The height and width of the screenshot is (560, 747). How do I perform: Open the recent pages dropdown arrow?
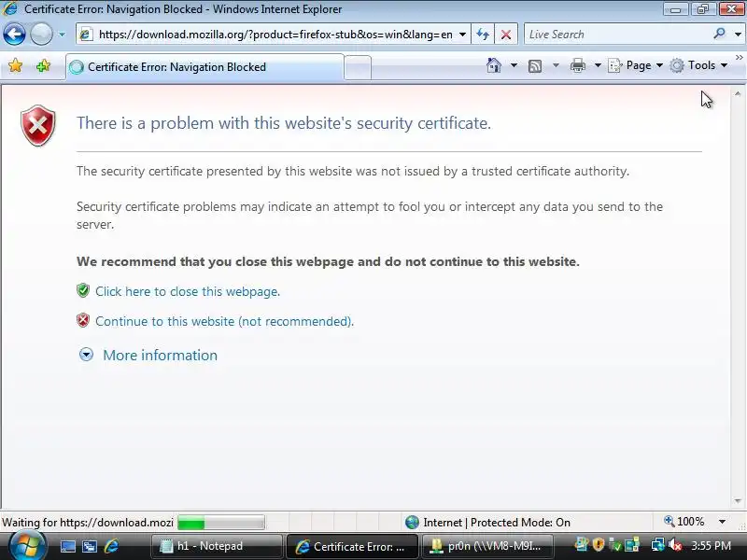[x=62, y=35]
